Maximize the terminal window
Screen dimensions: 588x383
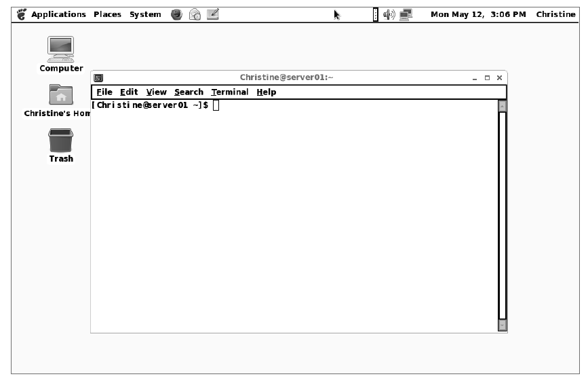point(487,77)
